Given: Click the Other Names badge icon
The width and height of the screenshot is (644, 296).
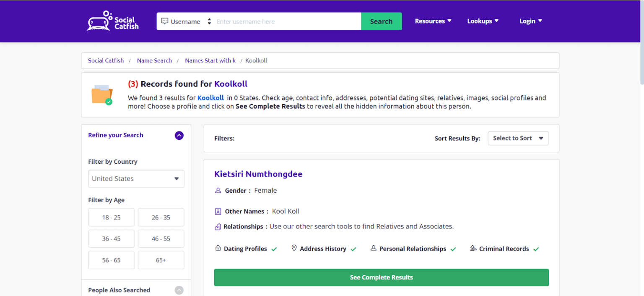Looking at the screenshot, I should tap(218, 211).
